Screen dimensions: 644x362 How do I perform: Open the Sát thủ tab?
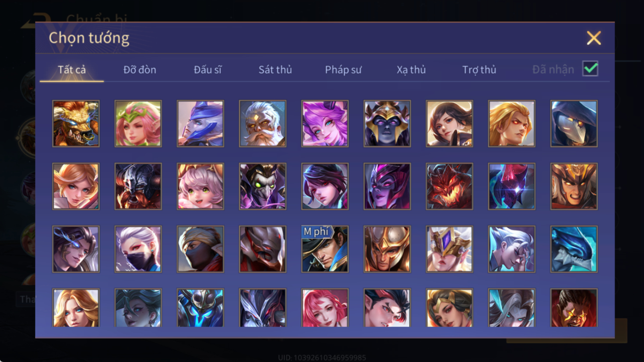pyautogui.click(x=275, y=70)
